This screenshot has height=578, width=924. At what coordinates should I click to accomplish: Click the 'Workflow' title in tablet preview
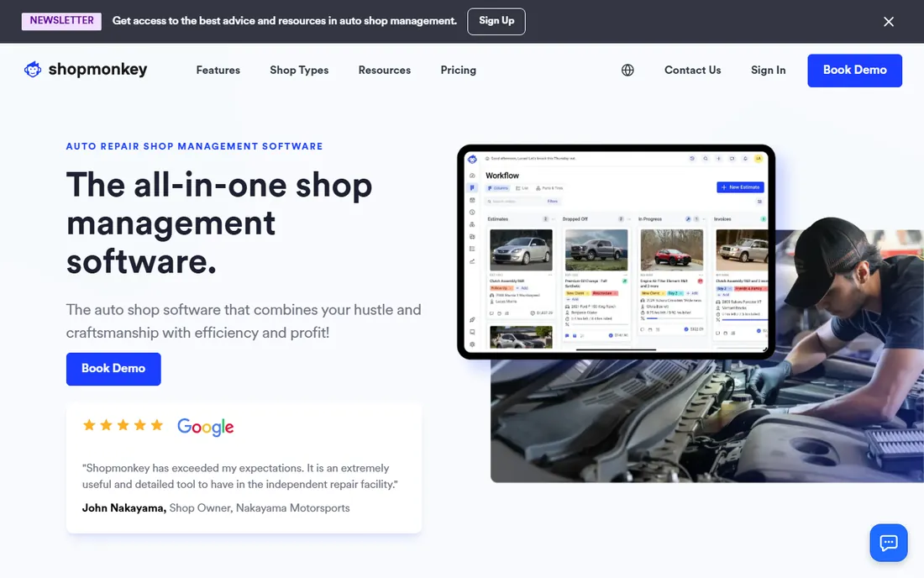502,176
